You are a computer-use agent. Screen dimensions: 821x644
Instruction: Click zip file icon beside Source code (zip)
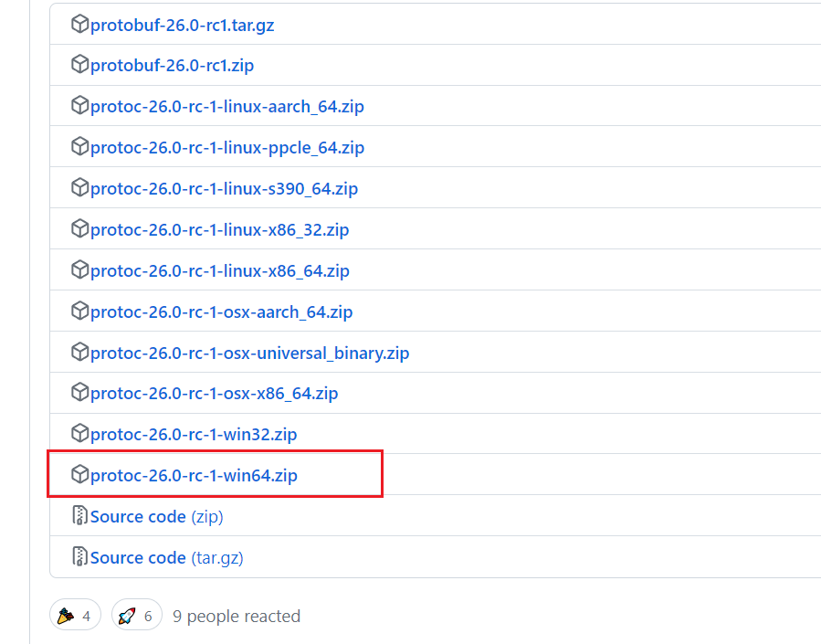coord(80,516)
